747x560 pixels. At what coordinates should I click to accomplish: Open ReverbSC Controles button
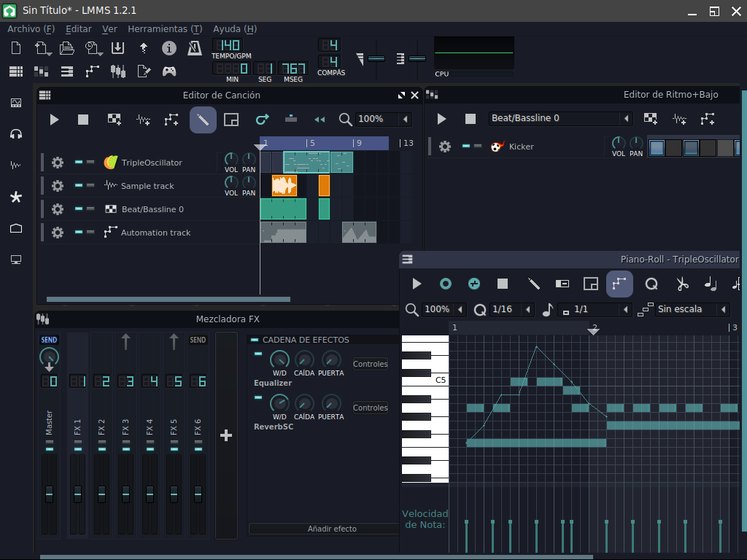pos(370,408)
